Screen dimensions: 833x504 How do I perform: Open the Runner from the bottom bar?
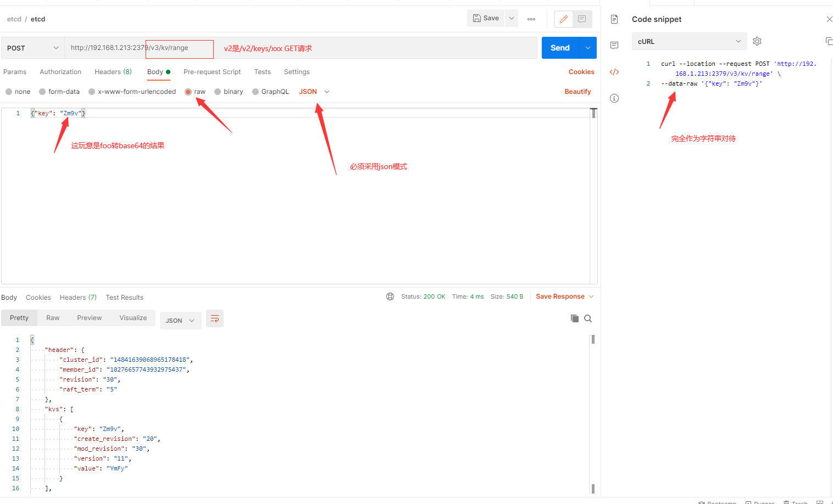point(760,501)
